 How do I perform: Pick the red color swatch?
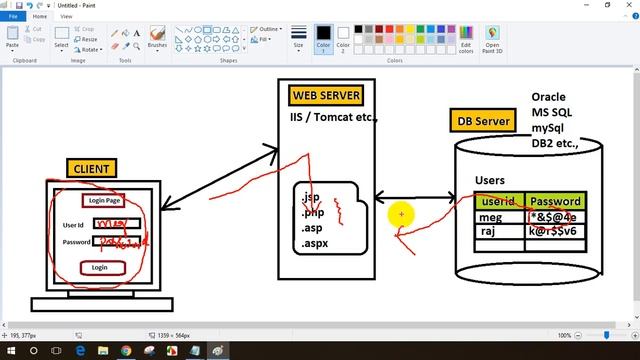point(389,29)
